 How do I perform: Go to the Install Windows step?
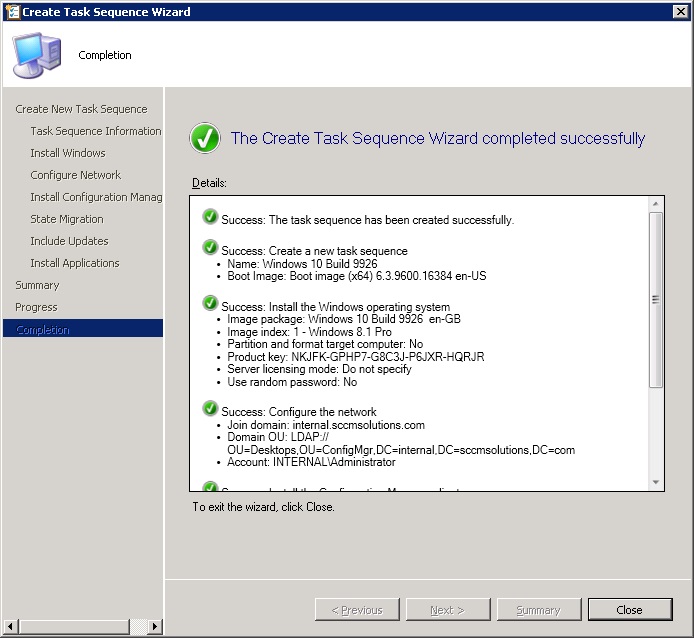67,153
